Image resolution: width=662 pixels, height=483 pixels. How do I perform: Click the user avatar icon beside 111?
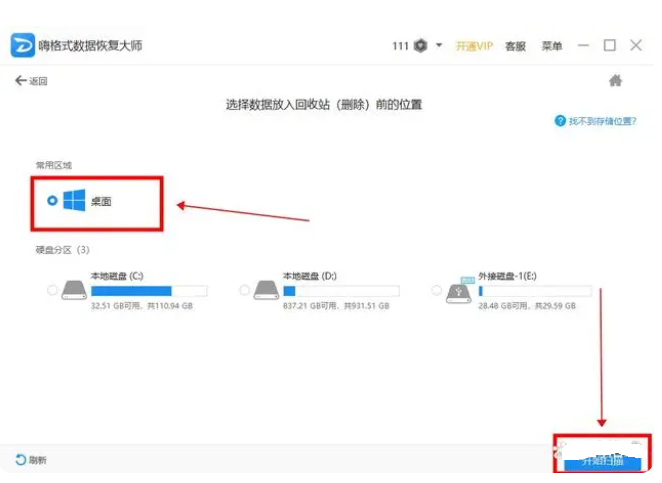point(422,46)
